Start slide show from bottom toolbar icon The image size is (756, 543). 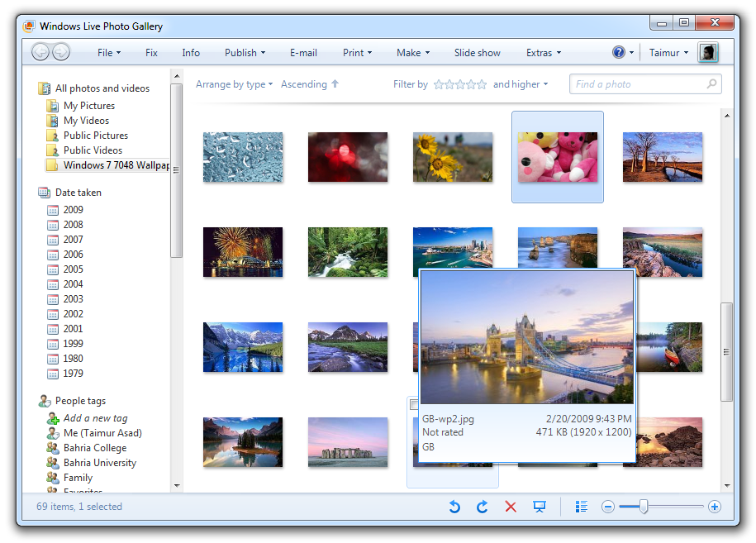pyautogui.click(x=540, y=507)
